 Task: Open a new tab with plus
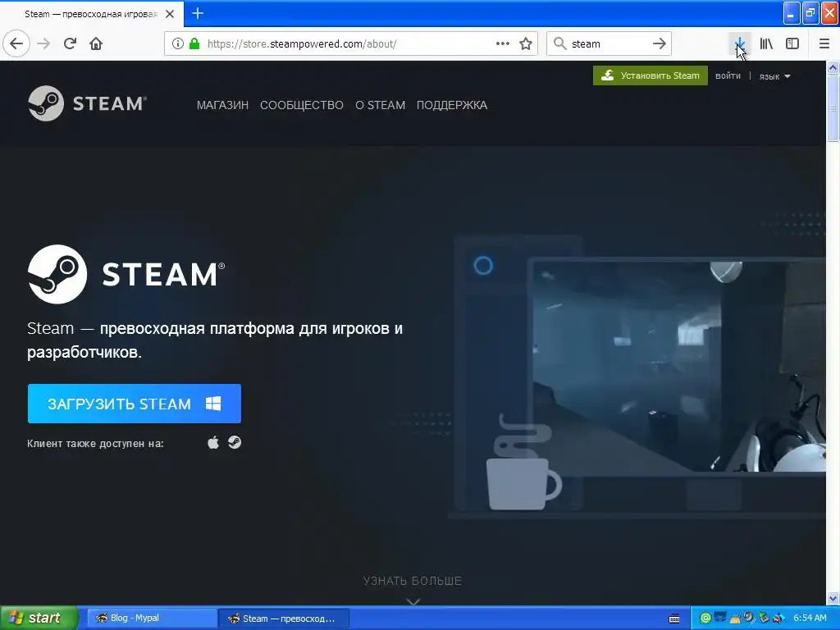(x=198, y=13)
